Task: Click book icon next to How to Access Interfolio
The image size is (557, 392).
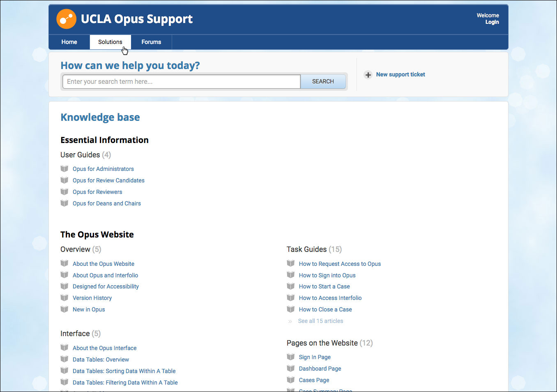Action: (291, 297)
